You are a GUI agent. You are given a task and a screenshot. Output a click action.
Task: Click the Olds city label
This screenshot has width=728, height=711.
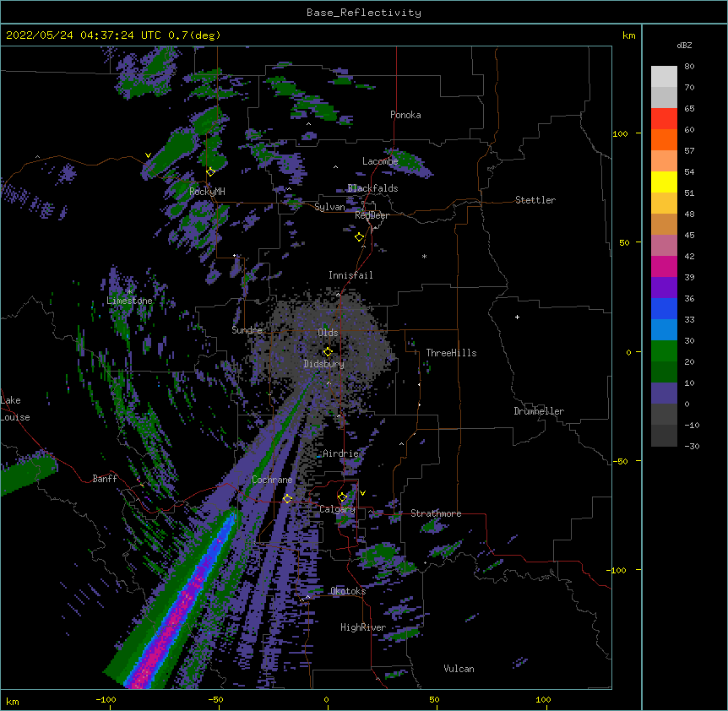[x=328, y=333]
